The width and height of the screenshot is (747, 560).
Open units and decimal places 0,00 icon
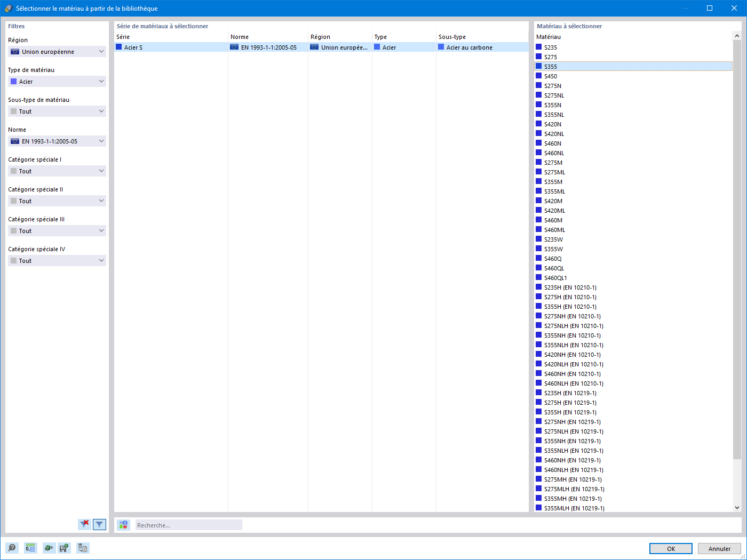click(x=30, y=548)
